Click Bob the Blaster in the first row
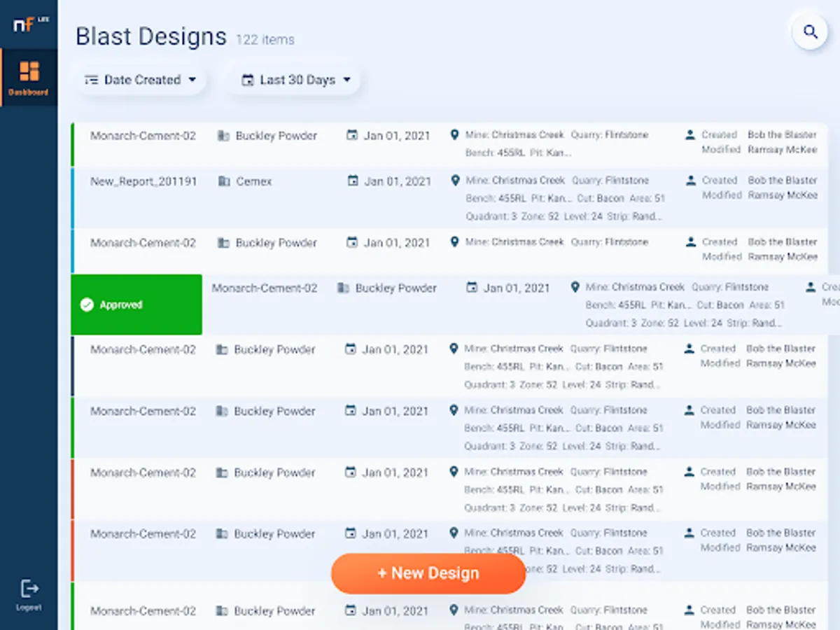The height and width of the screenshot is (630, 840). (x=782, y=134)
